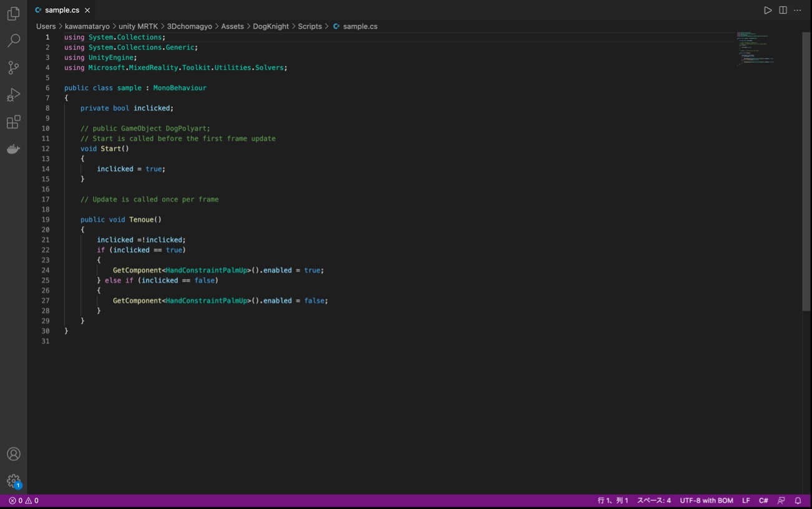This screenshot has height=509, width=812.
Task: Select the sample.cs editor tab
Action: click(x=62, y=10)
